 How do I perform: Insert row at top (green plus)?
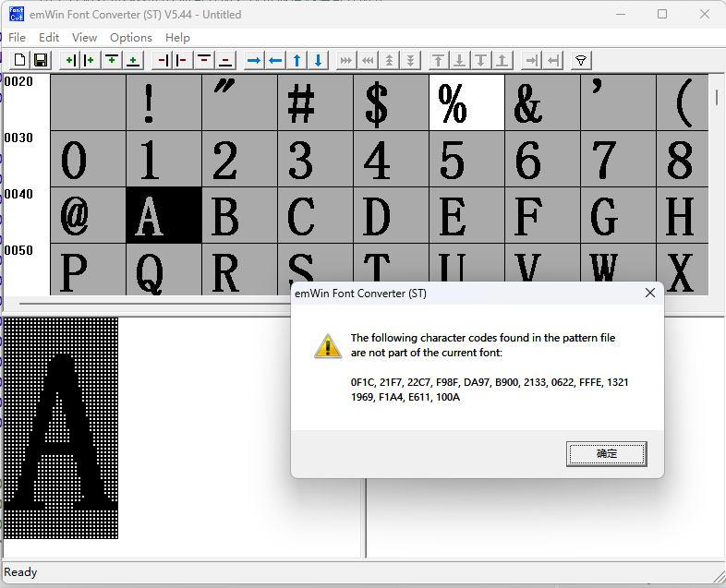pos(112,60)
